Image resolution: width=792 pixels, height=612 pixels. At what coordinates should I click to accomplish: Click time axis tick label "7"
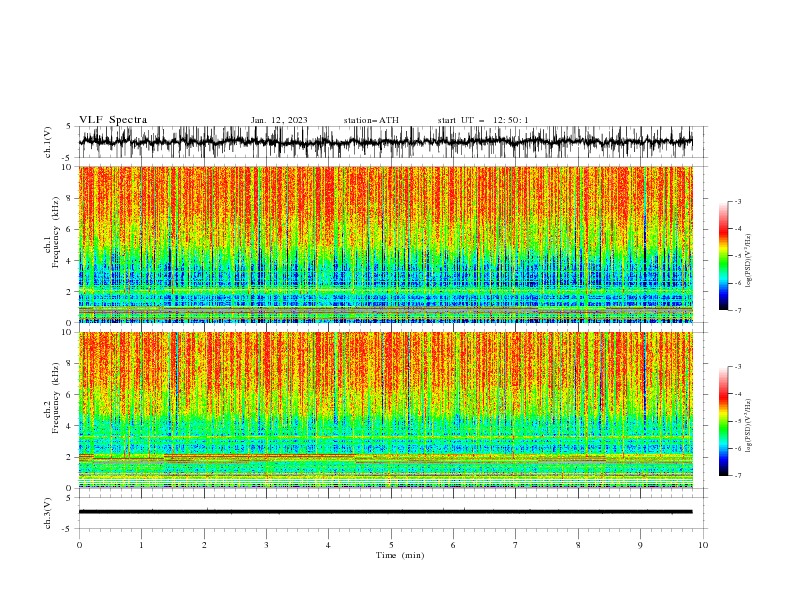tap(516, 545)
